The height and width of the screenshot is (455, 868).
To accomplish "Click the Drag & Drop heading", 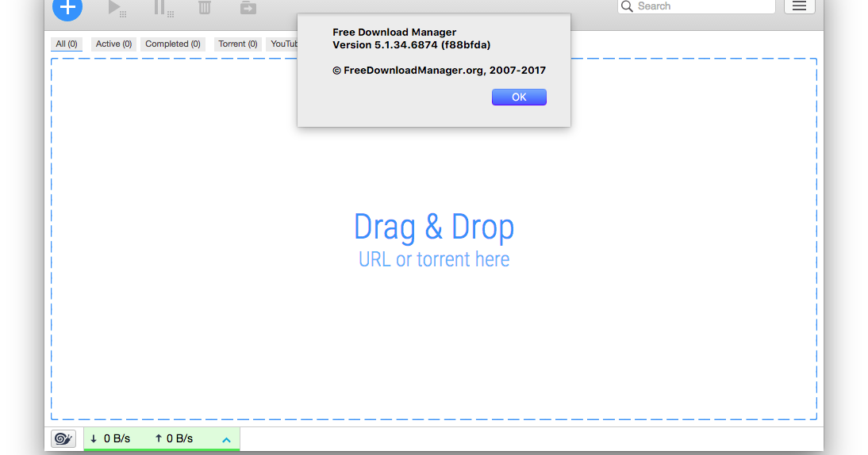I will coord(434,227).
